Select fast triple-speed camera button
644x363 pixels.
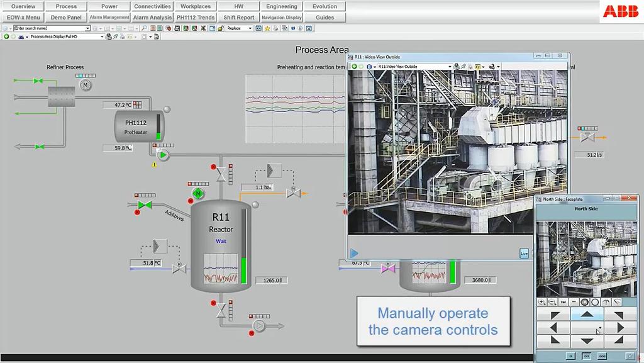pos(602,356)
